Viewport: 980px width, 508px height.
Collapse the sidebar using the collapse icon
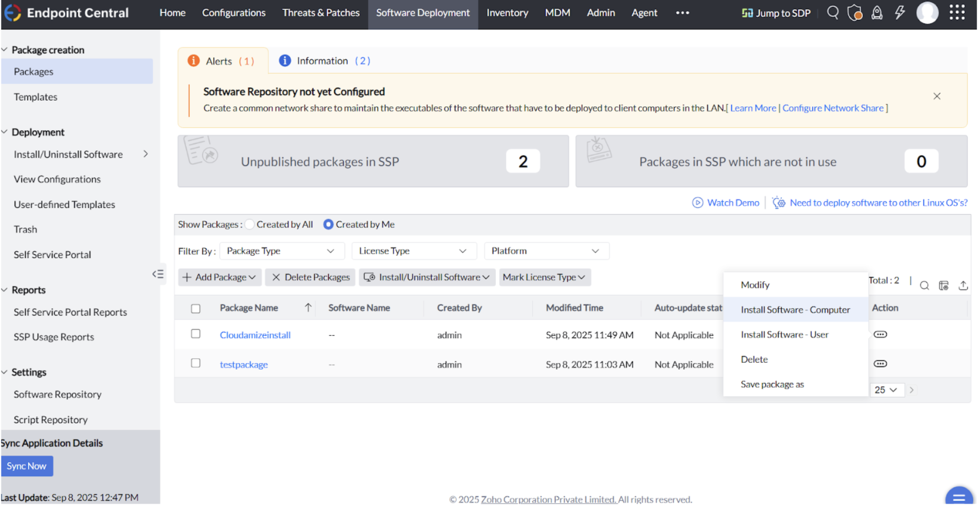(x=158, y=274)
